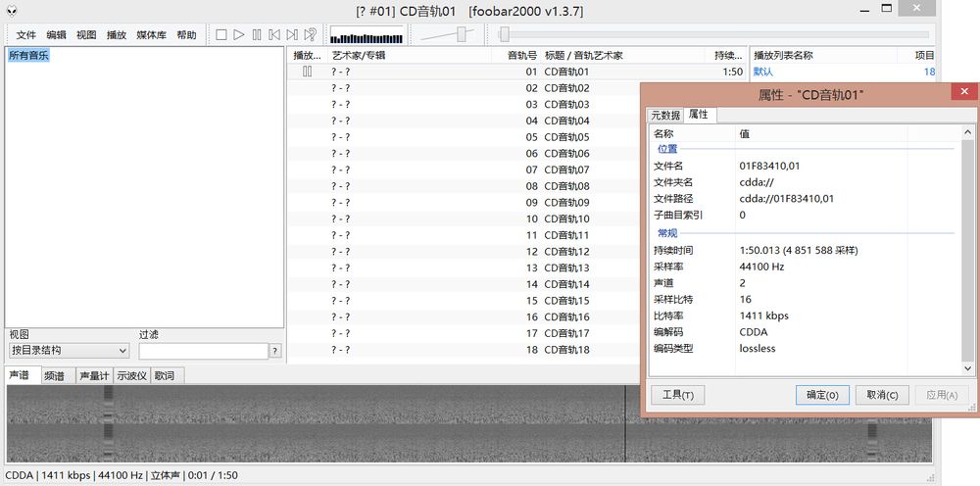The height and width of the screenshot is (486, 980).
Task: Click the 持续时间 value 1:50.013
Action: coord(798,251)
